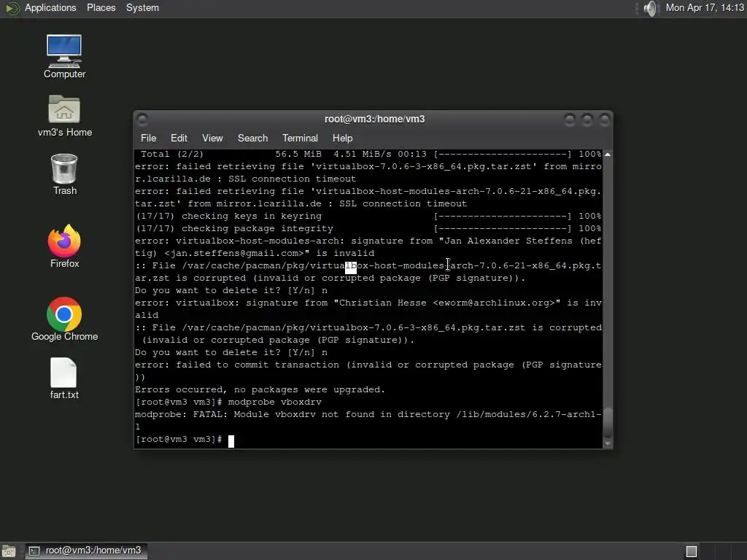747x560 pixels.
Task: Open the terminal File menu
Action: (x=148, y=138)
